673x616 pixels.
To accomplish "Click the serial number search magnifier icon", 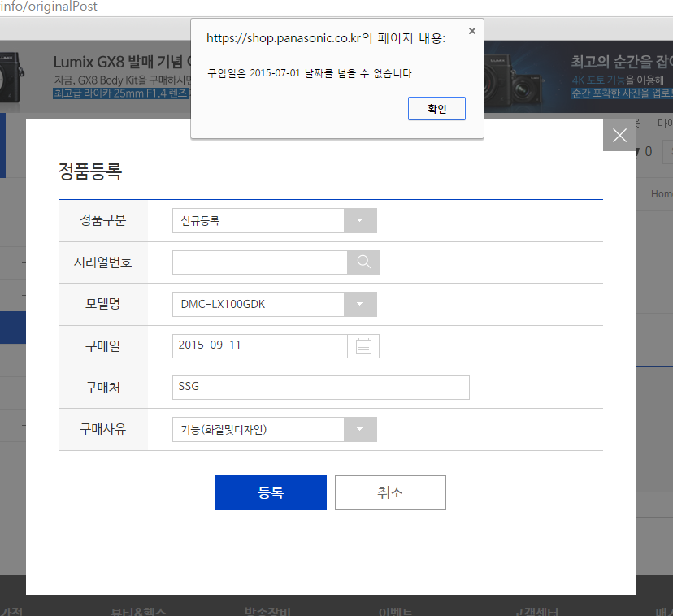I will [363, 262].
